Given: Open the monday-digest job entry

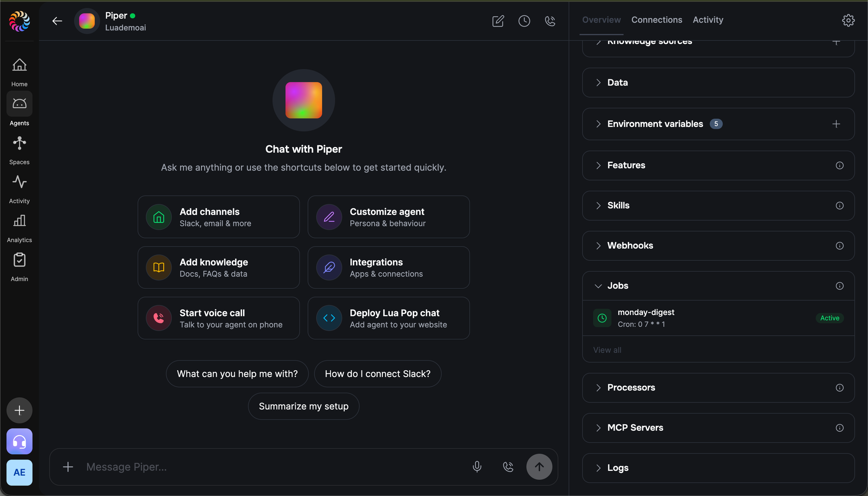Looking at the screenshot, I should tap(718, 318).
